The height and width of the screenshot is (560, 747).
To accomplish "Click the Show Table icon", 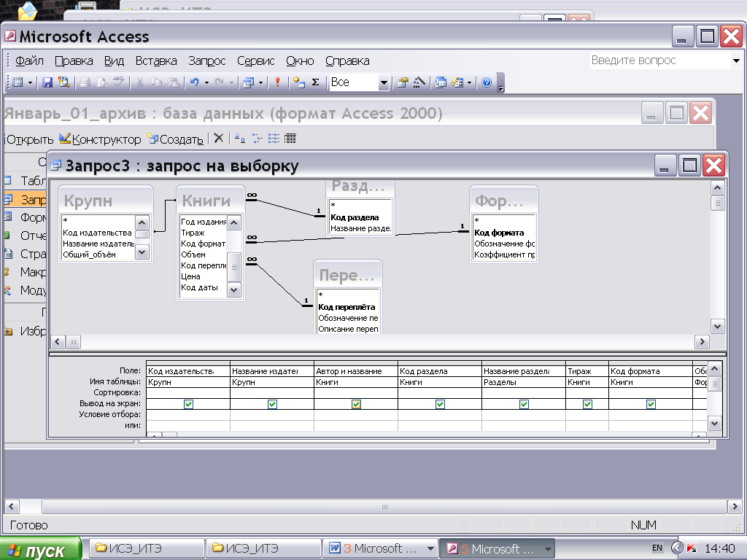I will [x=298, y=82].
